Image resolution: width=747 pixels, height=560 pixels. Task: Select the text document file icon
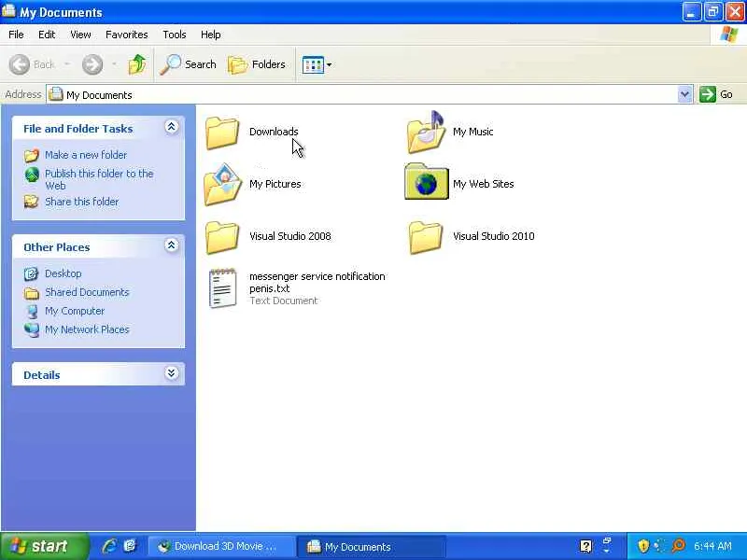[222, 288]
